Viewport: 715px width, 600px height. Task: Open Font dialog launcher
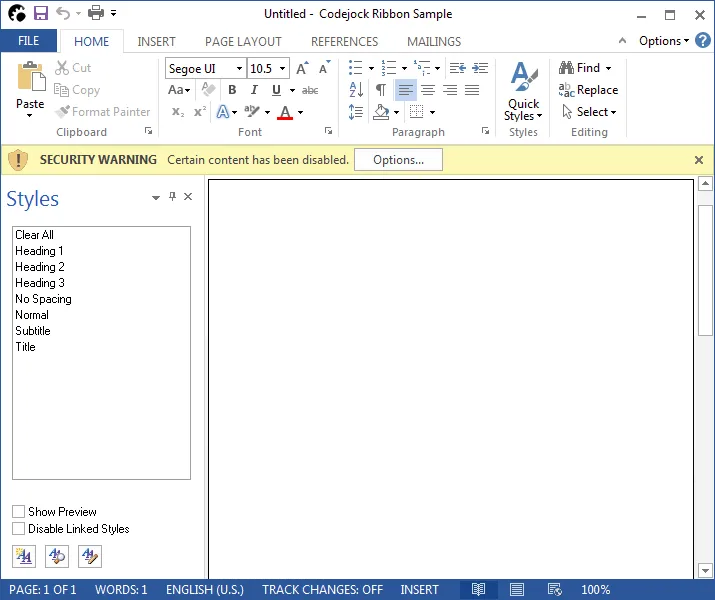click(328, 131)
